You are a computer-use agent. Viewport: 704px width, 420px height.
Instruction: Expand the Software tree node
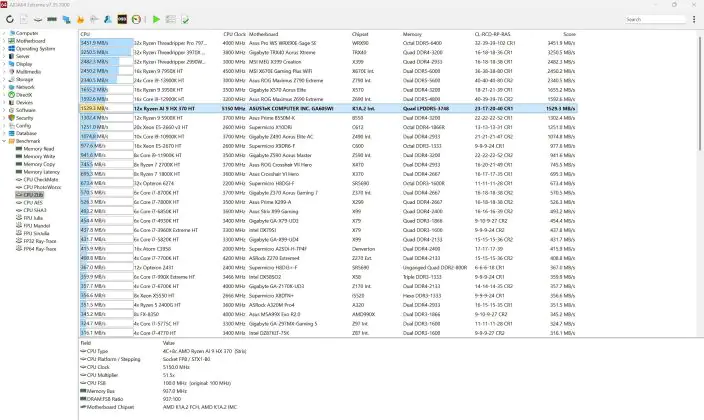tap(4, 110)
